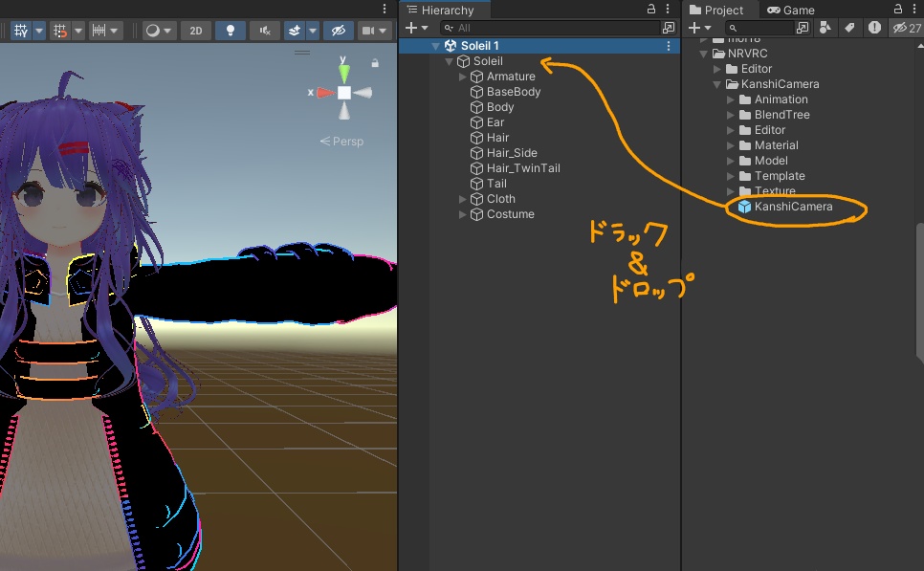Viewport: 924px width, 571px height.
Task: Open the scene effects dropdown arrow
Action: (313, 31)
